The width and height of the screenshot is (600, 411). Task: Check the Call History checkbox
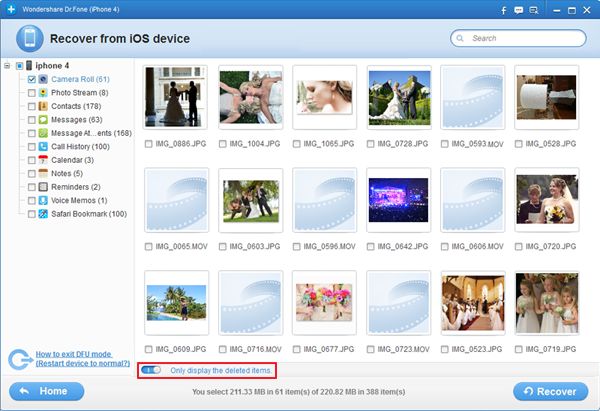tap(32, 147)
